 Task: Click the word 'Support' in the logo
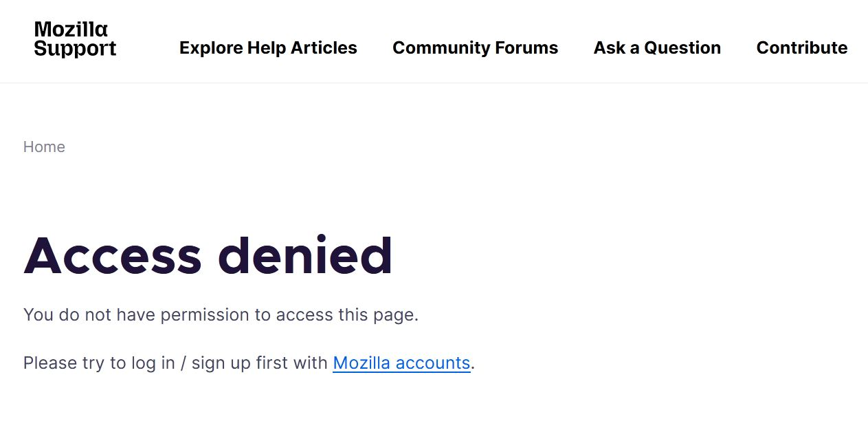75,49
